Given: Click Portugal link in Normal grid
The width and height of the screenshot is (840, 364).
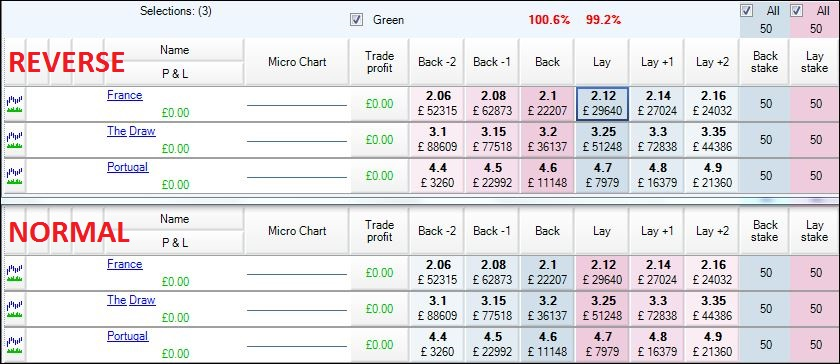Looking at the screenshot, I should pos(128,336).
